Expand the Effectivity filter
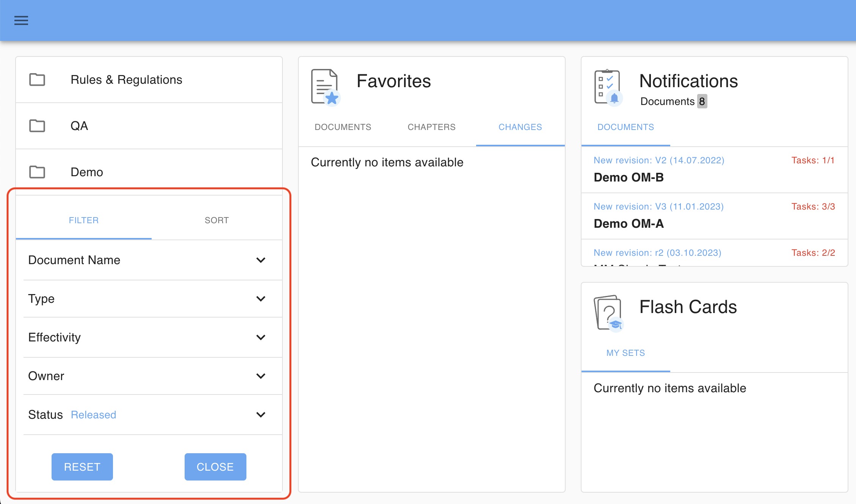The height and width of the screenshot is (504, 856). pos(260,338)
